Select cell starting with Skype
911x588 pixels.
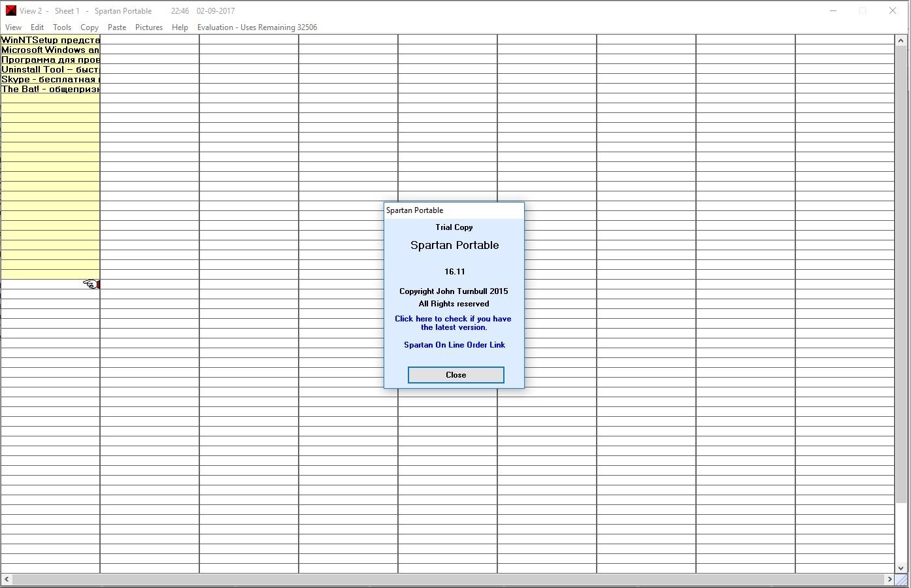(50, 79)
